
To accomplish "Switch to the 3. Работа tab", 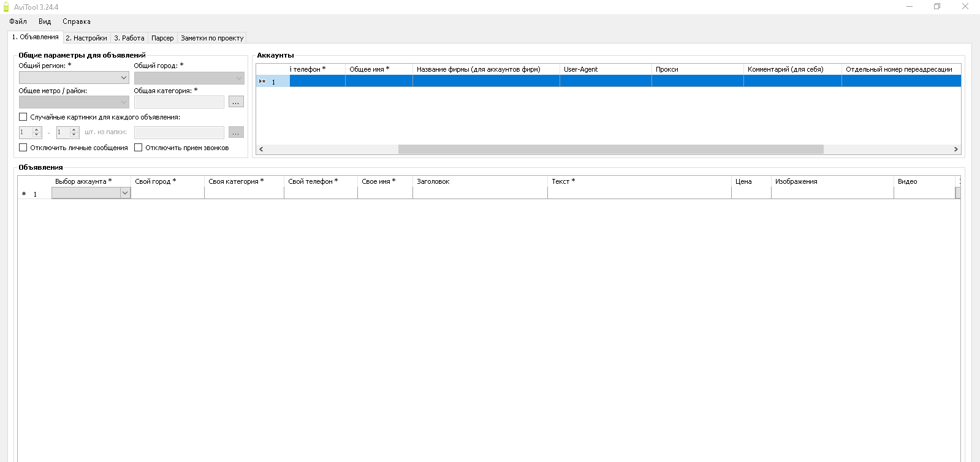I will tap(129, 38).
